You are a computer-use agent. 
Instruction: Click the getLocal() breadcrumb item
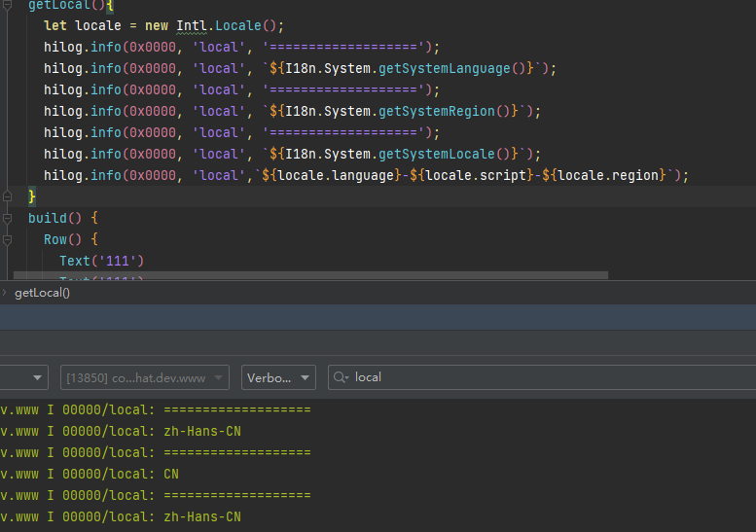pos(43,293)
